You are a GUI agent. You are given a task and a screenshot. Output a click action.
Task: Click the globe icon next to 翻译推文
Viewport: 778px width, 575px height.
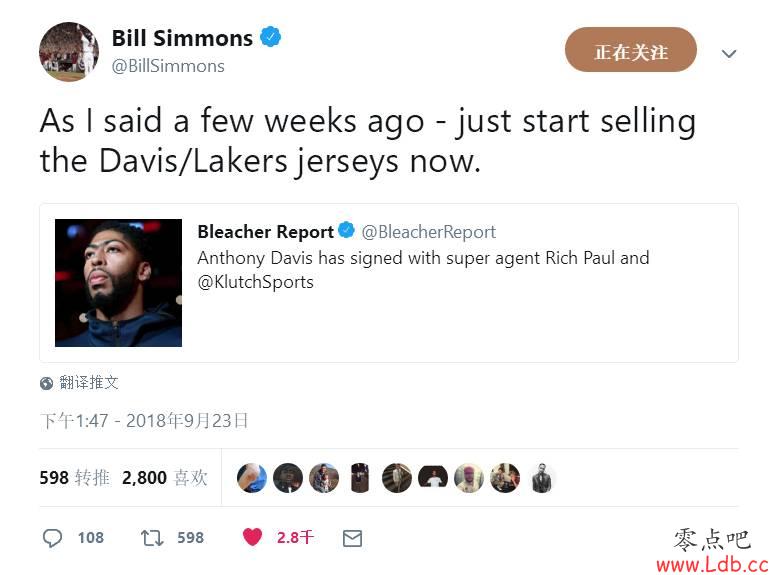tap(46, 383)
